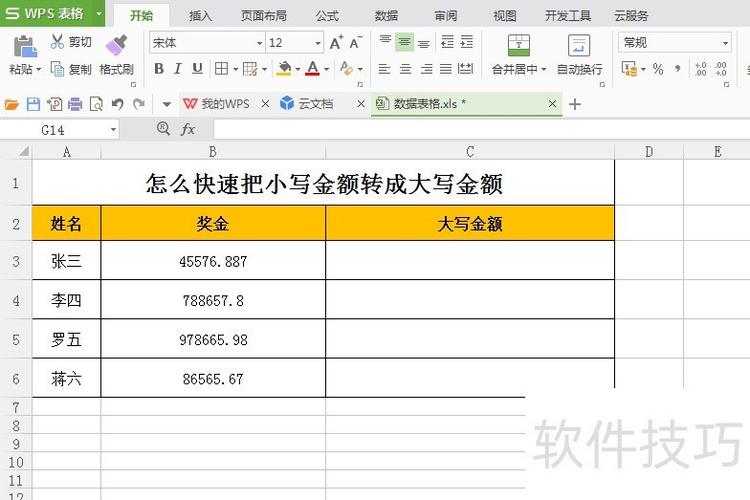Viewport: 750px width, 500px height.
Task: Align cell content to top
Action: (385, 42)
